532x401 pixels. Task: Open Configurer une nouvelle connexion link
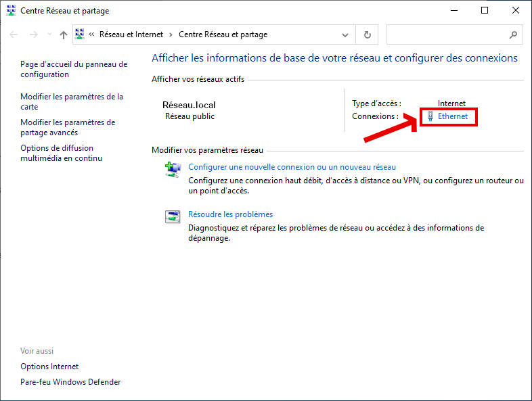click(292, 166)
